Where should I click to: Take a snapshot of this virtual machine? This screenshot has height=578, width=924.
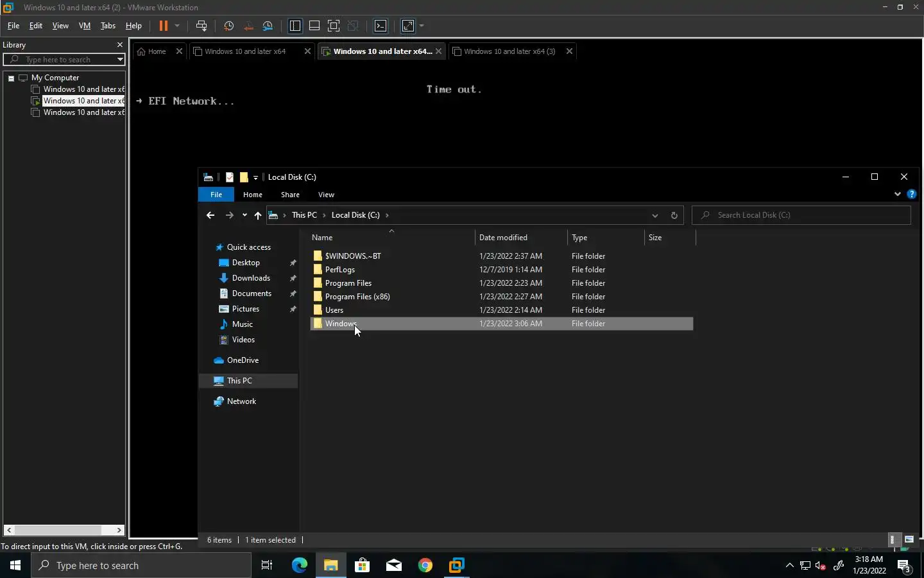pos(228,26)
